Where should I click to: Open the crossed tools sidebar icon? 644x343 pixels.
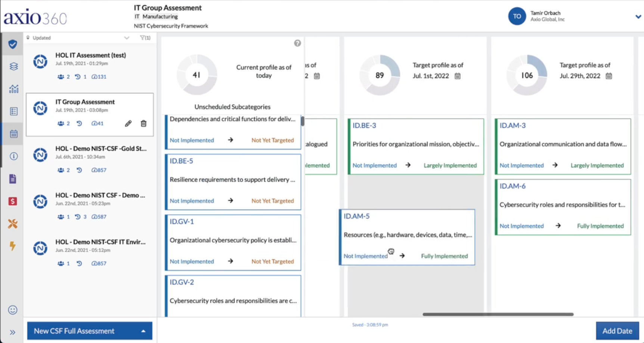tap(13, 224)
